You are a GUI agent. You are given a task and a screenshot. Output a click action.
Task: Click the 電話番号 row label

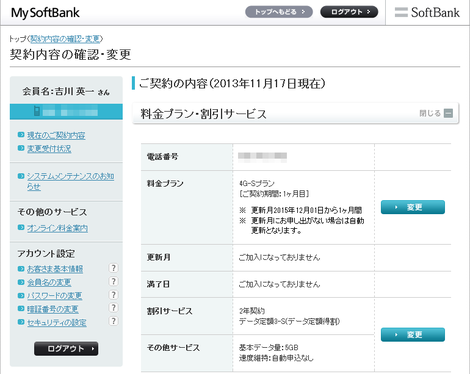click(163, 157)
